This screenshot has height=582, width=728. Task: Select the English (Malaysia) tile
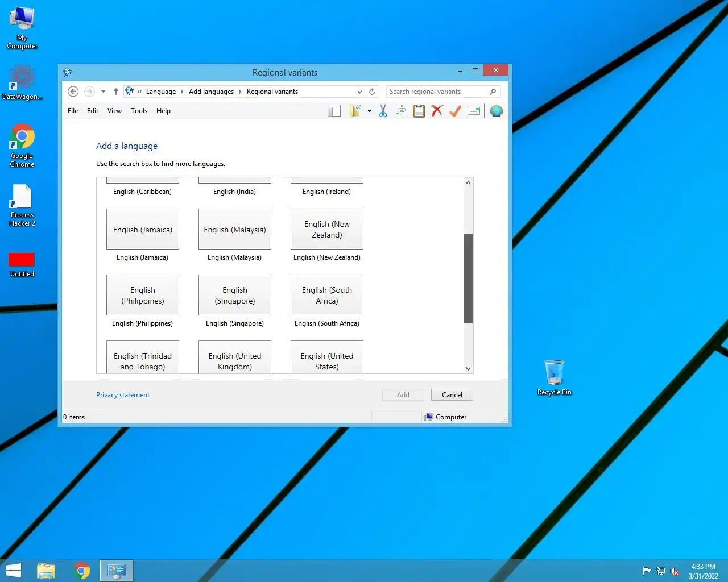click(235, 229)
